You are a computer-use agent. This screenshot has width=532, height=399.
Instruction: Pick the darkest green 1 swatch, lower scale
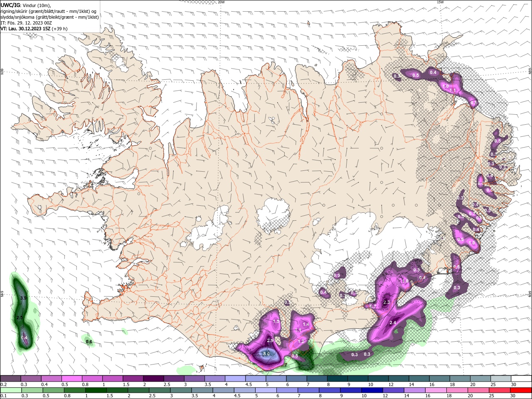(96, 390)
